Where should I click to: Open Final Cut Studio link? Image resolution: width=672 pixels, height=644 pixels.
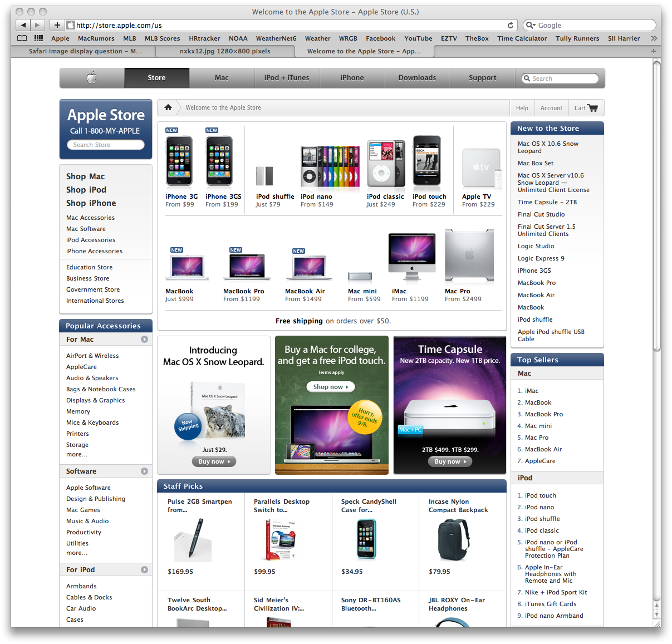click(541, 214)
